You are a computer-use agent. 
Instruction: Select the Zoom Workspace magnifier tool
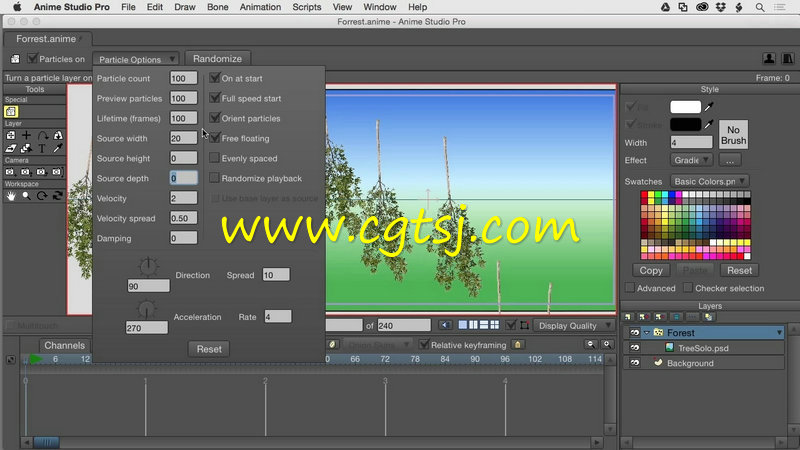point(26,196)
